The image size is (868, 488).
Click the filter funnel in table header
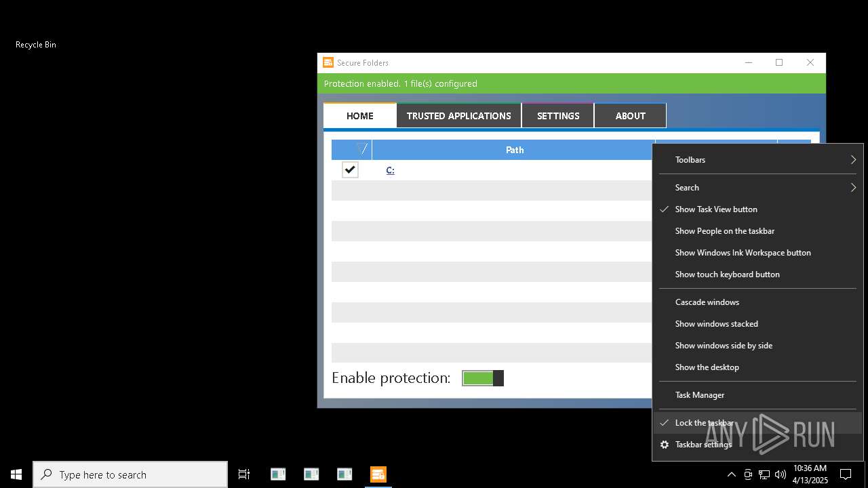coord(362,149)
